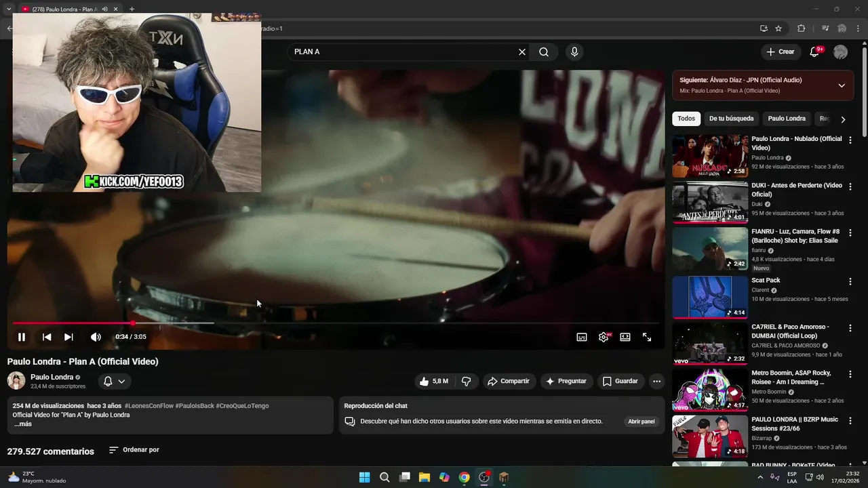Click the search magnifier button
This screenshot has height=488, width=868.
pos(544,52)
